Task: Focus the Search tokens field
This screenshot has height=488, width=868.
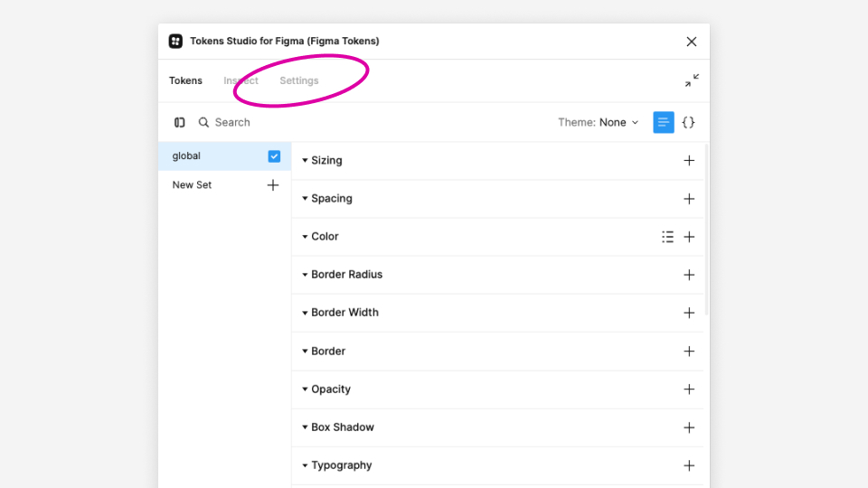Action: coord(232,122)
